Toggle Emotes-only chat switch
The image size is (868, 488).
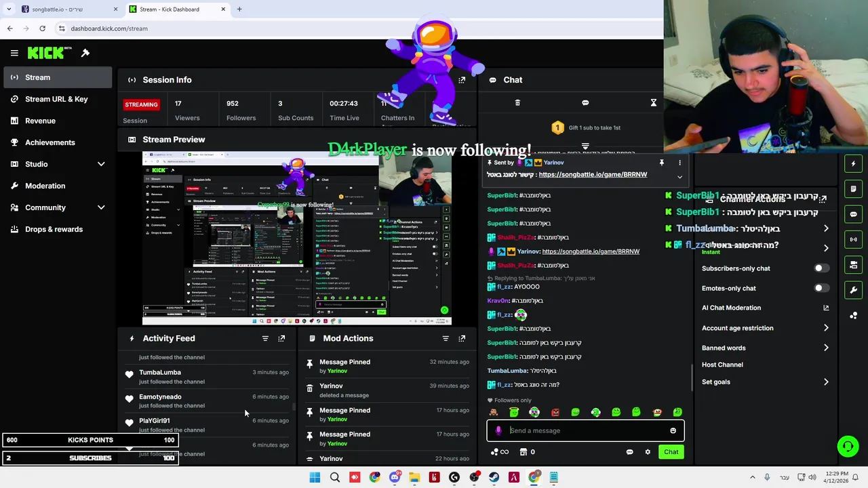coord(821,288)
